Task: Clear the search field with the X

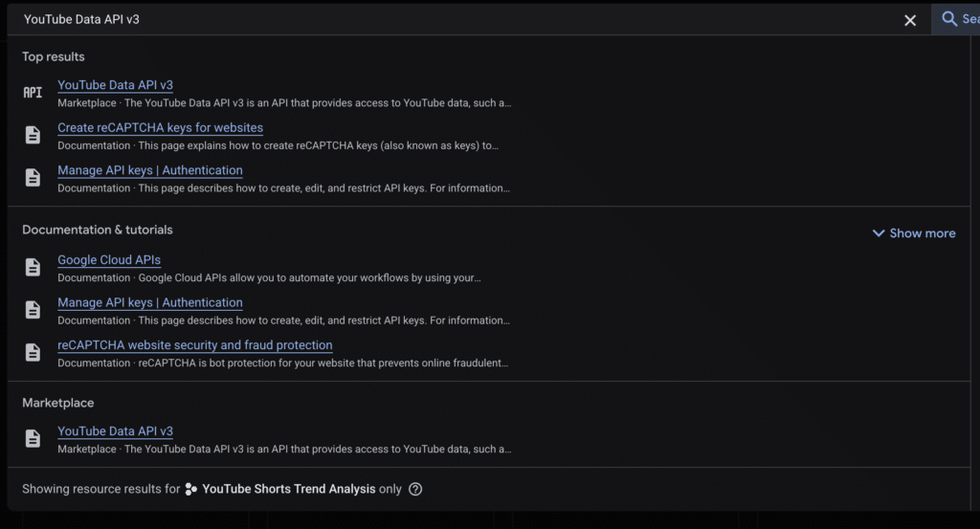Action: pyautogui.click(x=910, y=20)
